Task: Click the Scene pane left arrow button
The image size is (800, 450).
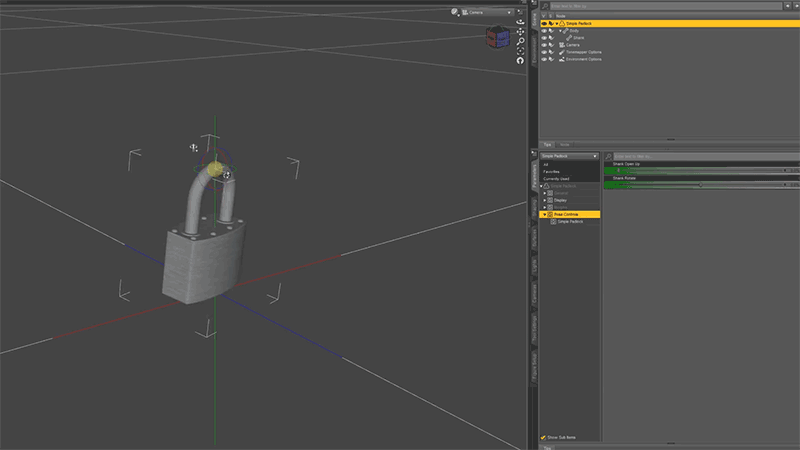Action: point(788,6)
